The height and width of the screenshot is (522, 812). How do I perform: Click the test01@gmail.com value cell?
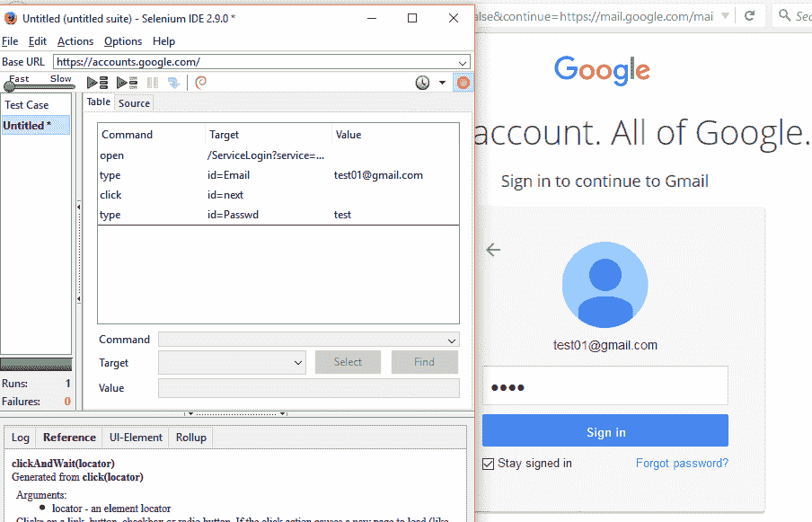click(x=378, y=175)
